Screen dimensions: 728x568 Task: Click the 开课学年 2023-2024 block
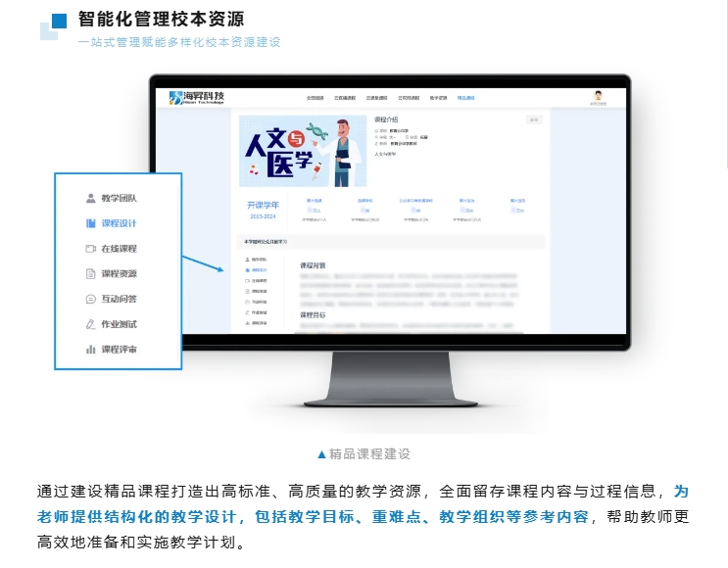(x=262, y=210)
